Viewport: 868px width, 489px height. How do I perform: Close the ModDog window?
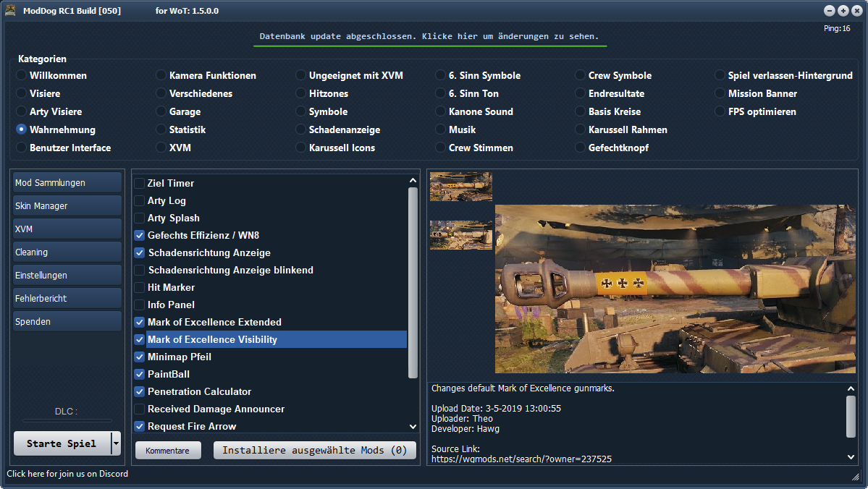(x=857, y=11)
